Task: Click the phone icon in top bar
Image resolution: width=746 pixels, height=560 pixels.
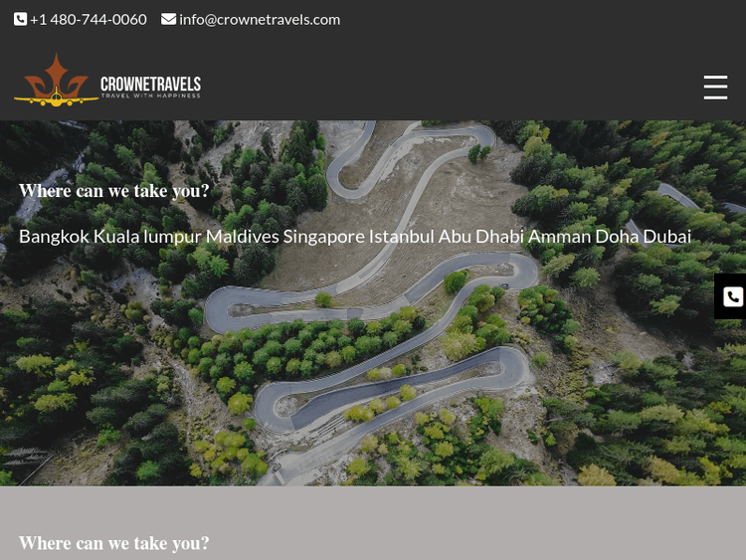Action: point(20,20)
